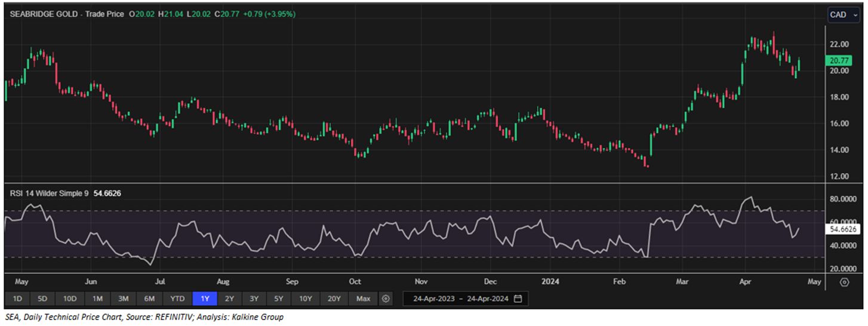
Task: Switch chart to YTD view
Action: pyautogui.click(x=177, y=299)
